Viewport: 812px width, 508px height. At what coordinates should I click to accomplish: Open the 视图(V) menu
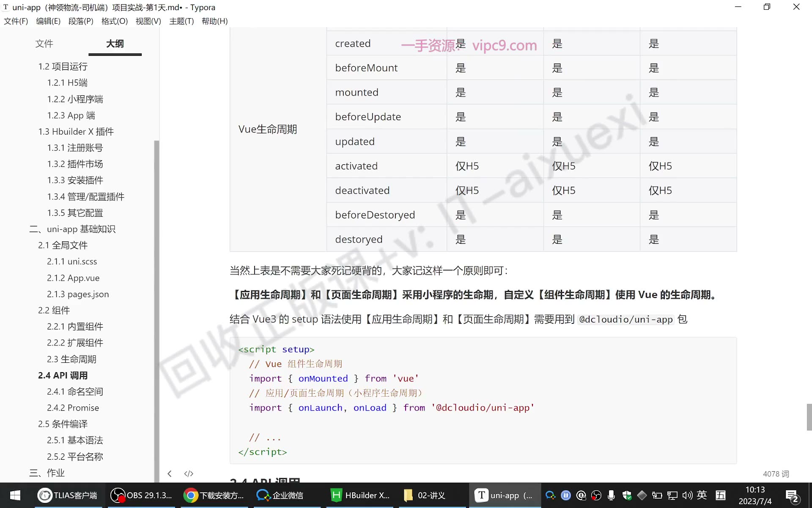pos(148,21)
